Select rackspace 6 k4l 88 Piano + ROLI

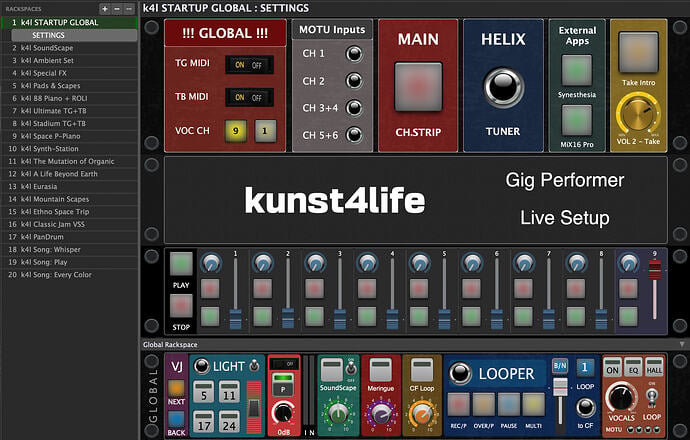[70, 98]
